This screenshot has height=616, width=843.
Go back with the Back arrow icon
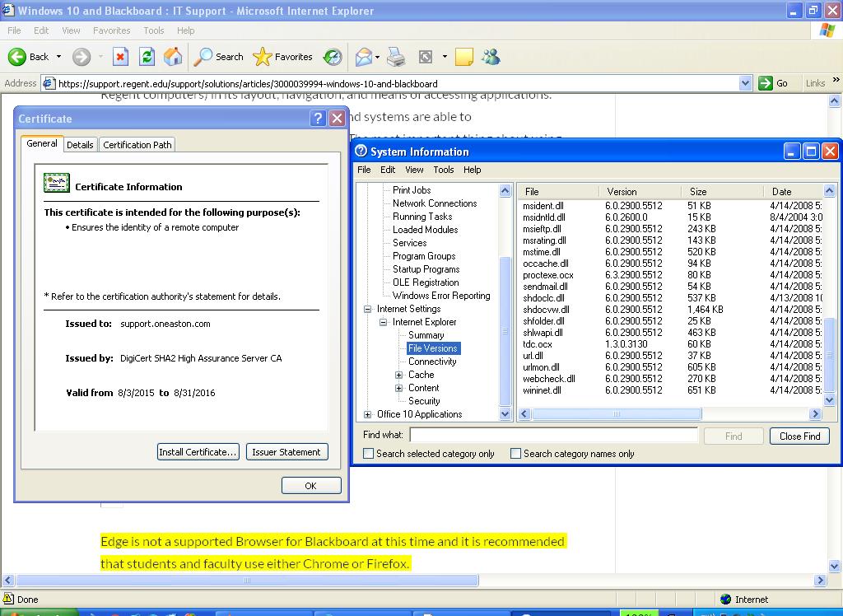point(17,57)
